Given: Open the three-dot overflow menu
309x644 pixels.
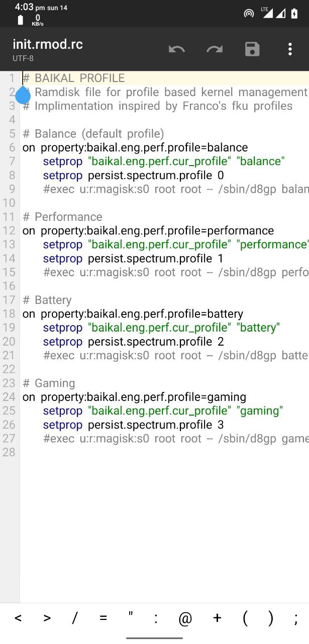Looking at the screenshot, I should click(x=290, y=49).
